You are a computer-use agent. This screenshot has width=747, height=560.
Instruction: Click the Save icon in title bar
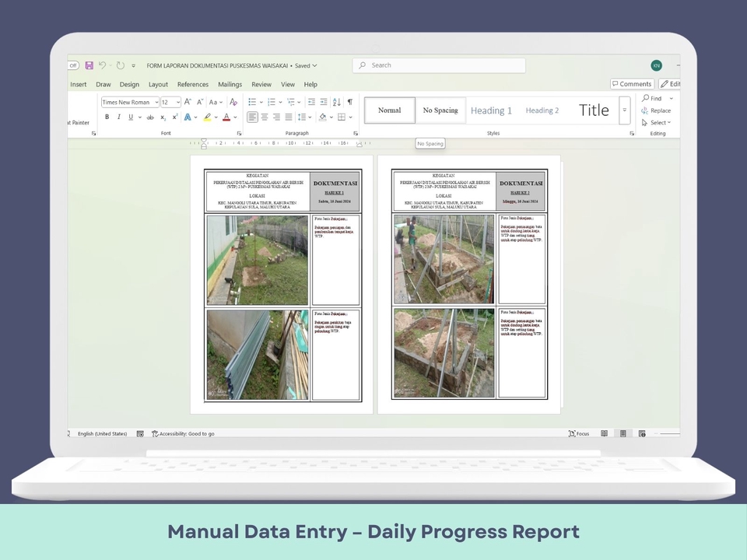click(x=89, y=65)
